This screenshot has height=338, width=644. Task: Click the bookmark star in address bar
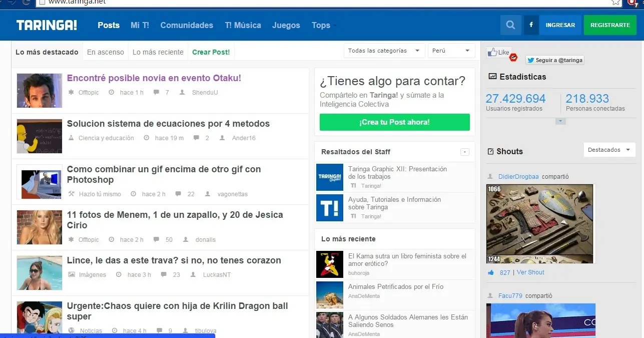point(616,2)
